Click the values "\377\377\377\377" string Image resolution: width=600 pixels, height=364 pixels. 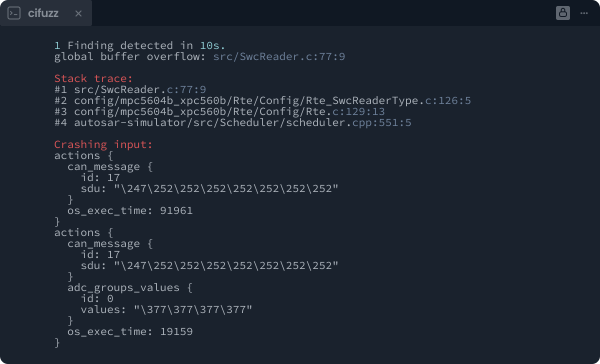tap(193, 309)
